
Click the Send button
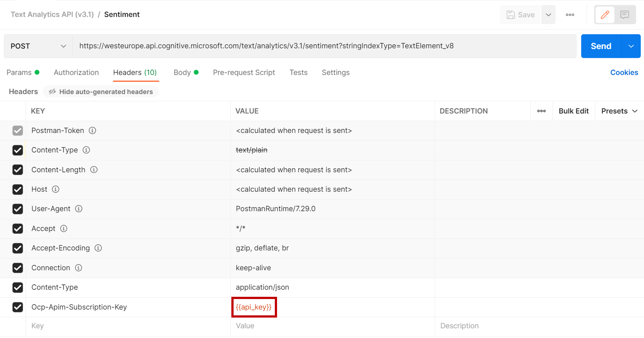tap(601, 46)
